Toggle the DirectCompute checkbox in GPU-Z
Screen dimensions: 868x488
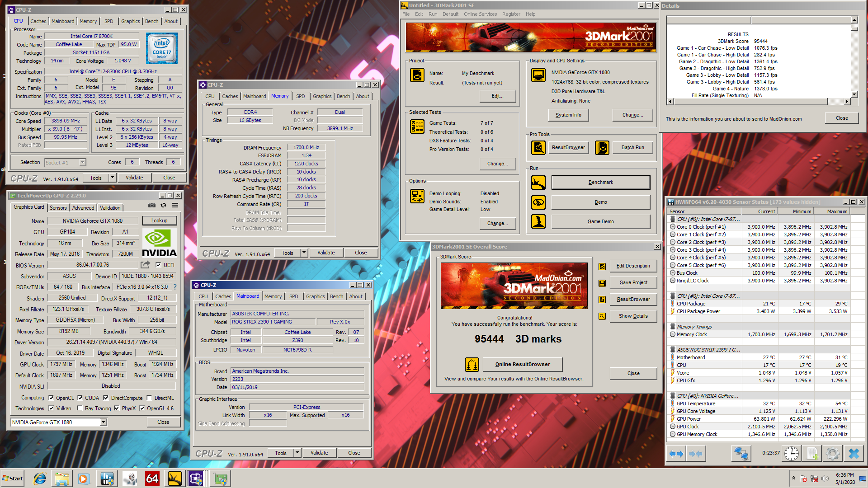coord(106,398)
